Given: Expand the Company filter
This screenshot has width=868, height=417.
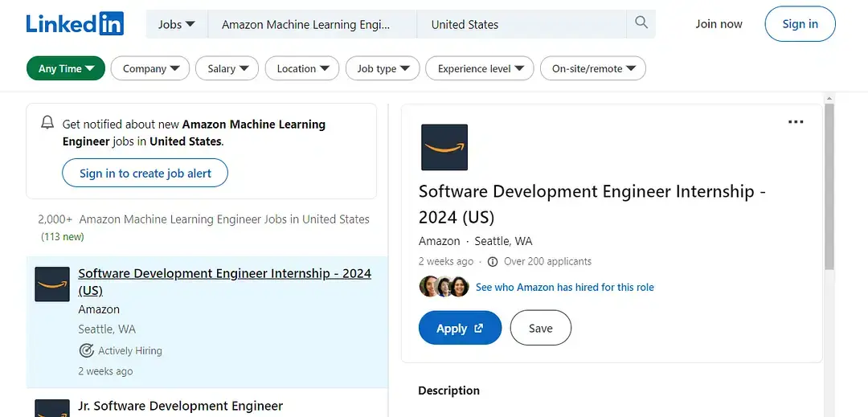Looking at the screenshot, I should pos(150,68).
